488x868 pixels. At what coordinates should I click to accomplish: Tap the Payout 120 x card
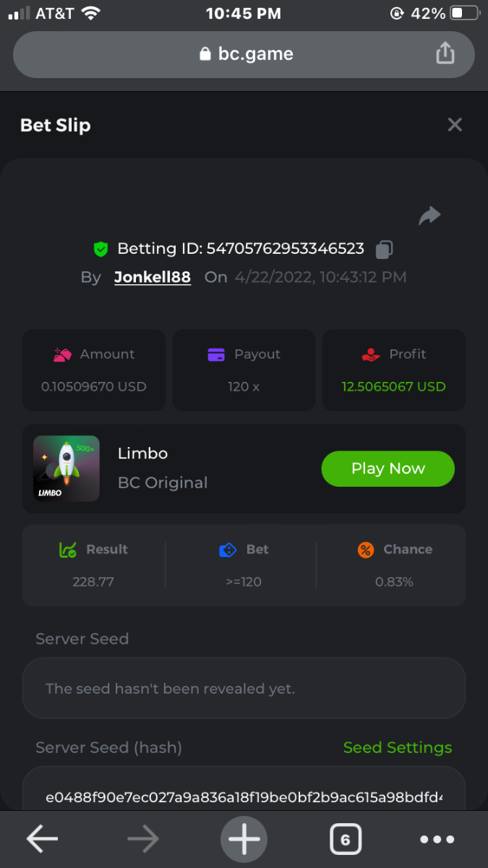click(x=244, y=370)
